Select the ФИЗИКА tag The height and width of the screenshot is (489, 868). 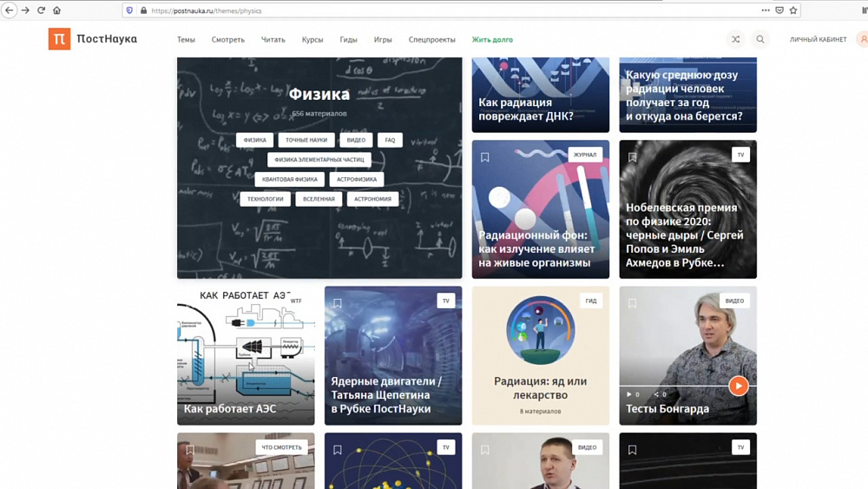point(254,140)
